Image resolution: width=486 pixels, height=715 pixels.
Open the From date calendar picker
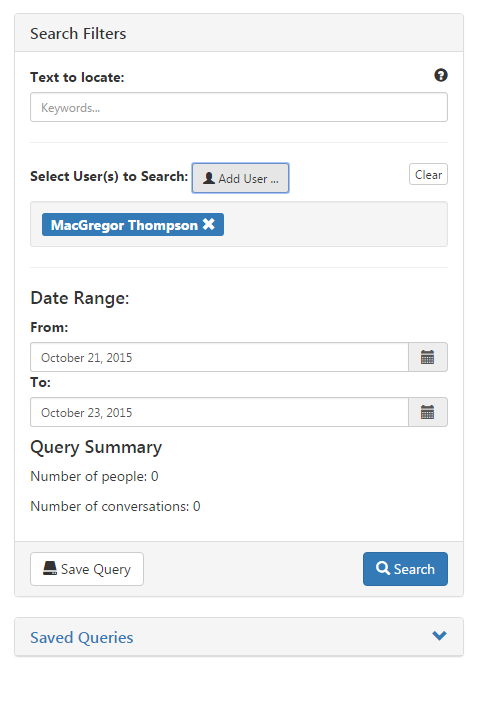(428, 357)
